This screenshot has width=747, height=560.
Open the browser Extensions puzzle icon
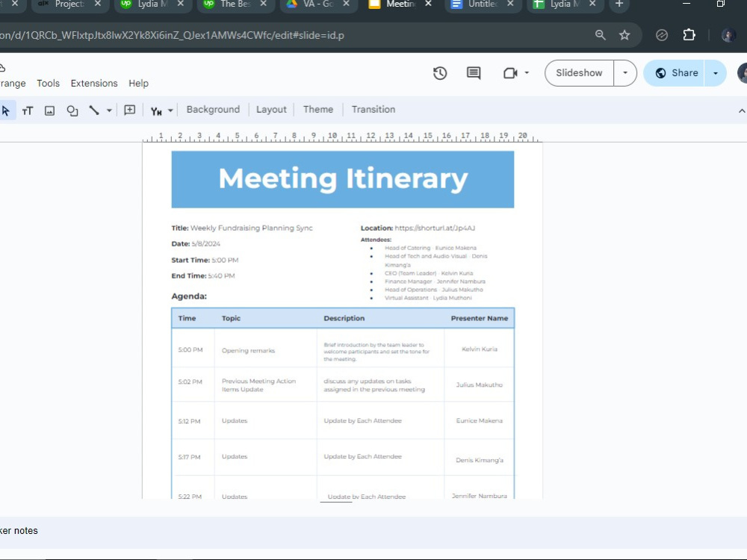point(689,35)
